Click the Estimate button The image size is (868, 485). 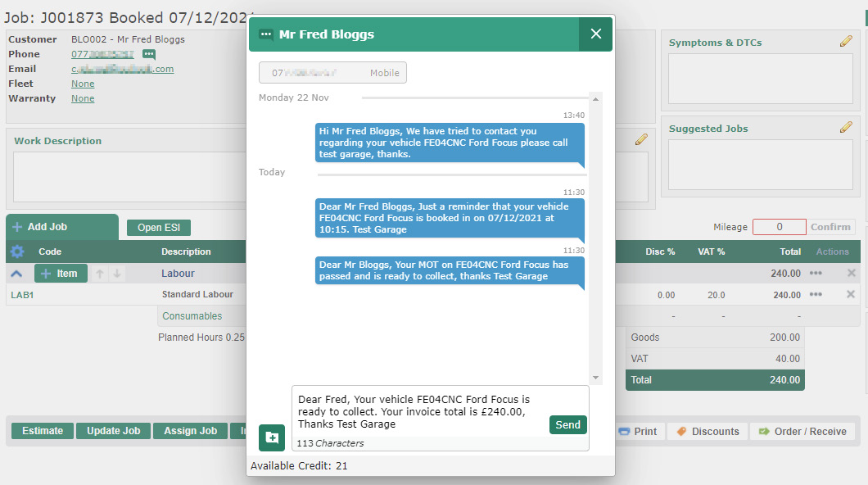point(42,431)
